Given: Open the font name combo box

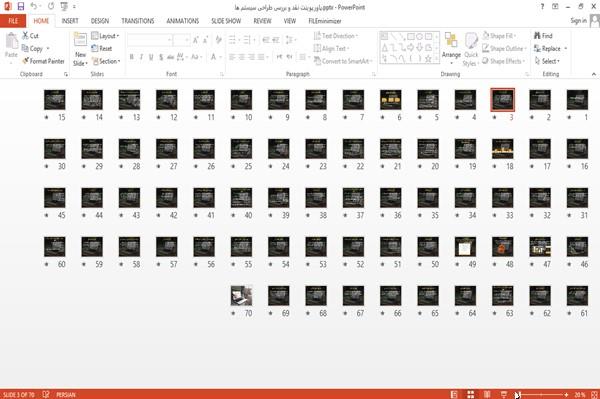Looking at the screenshot, I should pyautogui.click(x=149, y=40).
